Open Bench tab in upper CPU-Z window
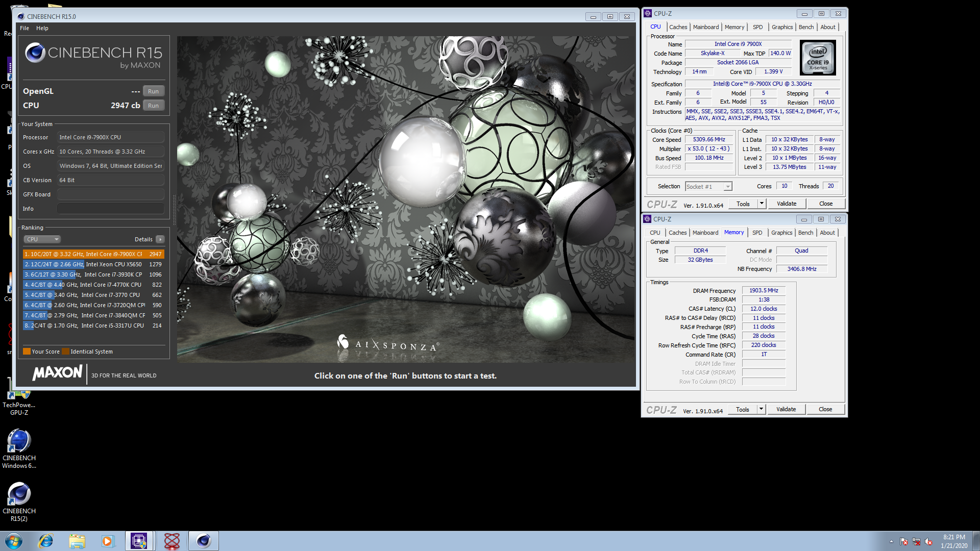Image resolution: width=980 pixels, height=551 pixels. [x=806, y=27]
